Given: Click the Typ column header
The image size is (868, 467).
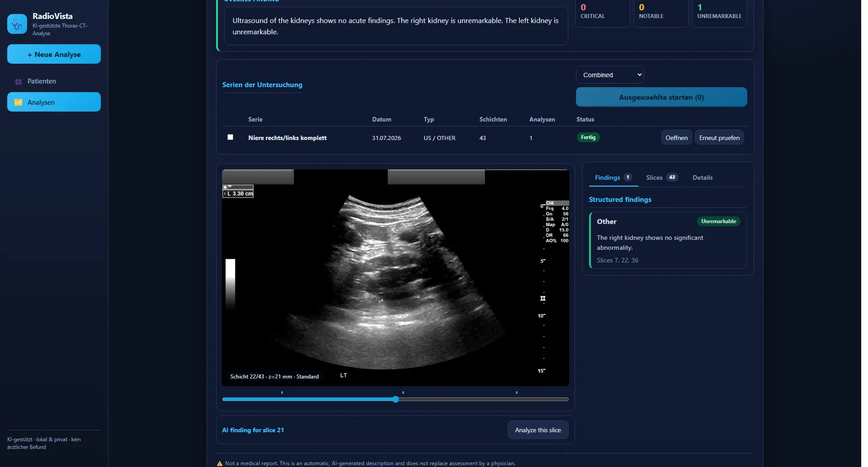Looking at the screenshot, I should [429, 119].
